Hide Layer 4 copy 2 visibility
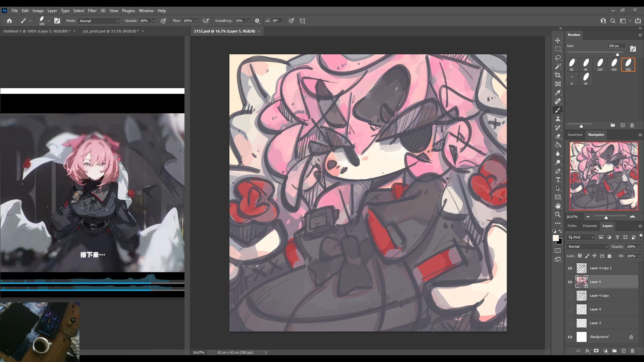Image resolution: width=644 pixels, height=362 pixels. click(x=570, y=268)
